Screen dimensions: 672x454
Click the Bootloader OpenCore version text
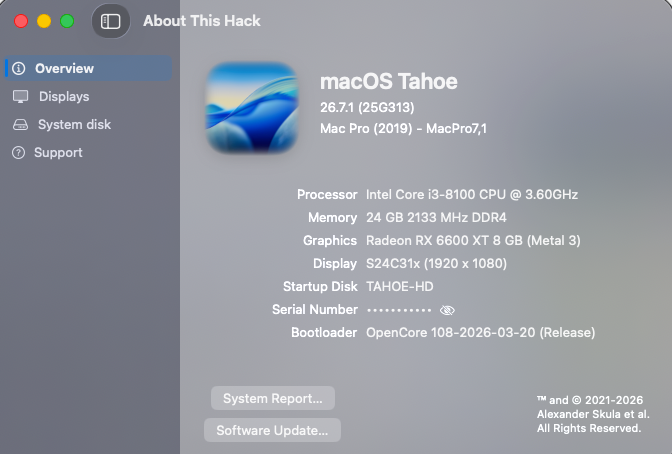pos(480,333)
